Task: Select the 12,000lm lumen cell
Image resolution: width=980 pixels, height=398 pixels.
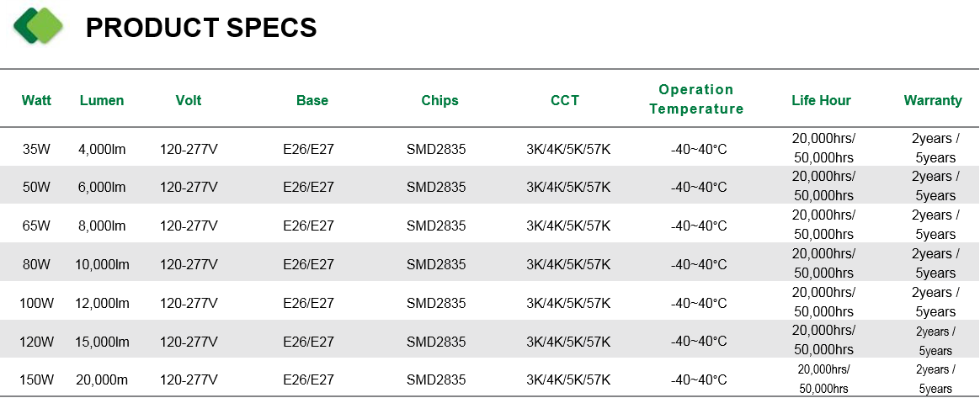Action: pos(102,304)
